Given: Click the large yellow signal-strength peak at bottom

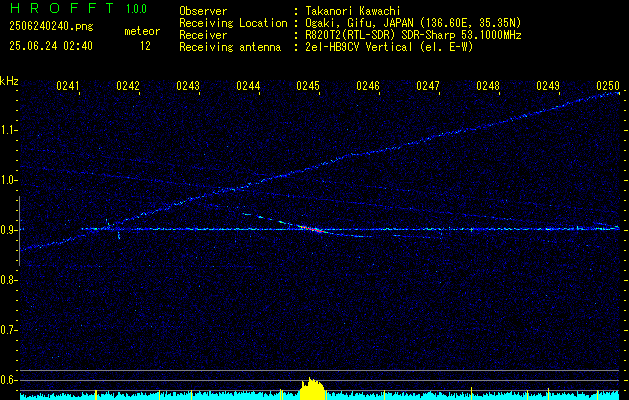Looking at the screenshot, I should pos(312,388).
